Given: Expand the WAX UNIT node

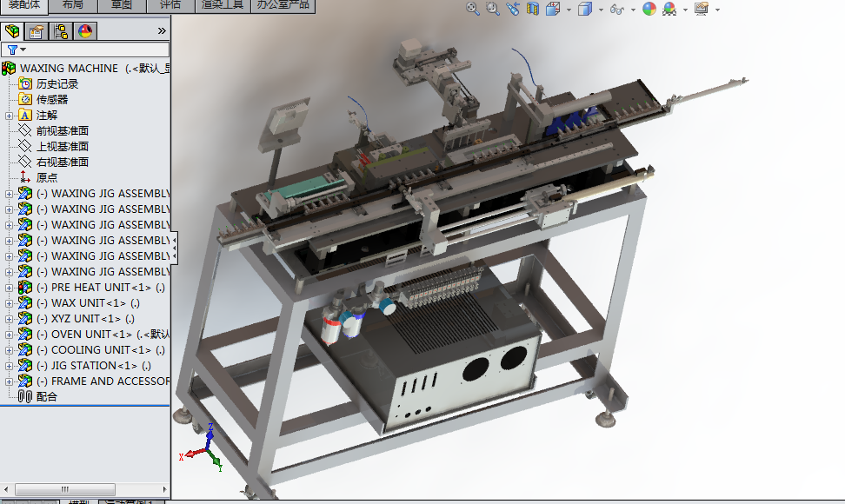Looking at the screenshot, I should [10, 303].
